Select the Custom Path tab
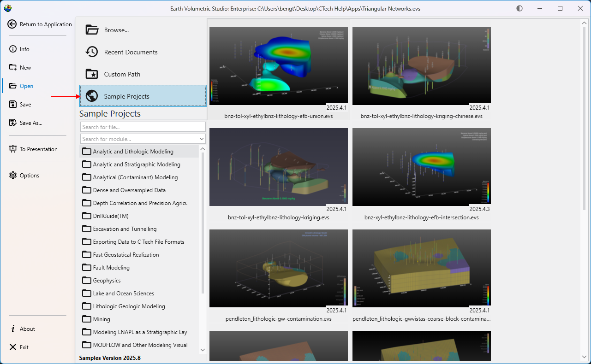The image size is (591, 364). [x=122, y=74]
